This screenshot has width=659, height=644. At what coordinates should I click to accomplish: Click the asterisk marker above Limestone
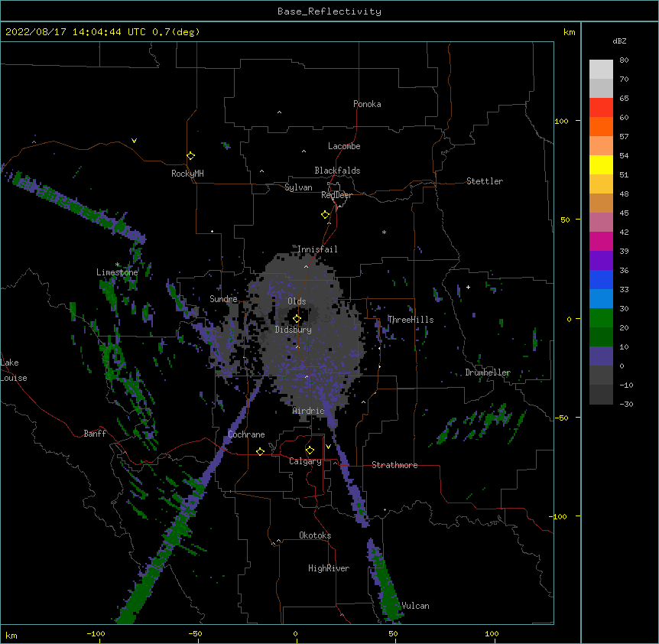point(117,265)
